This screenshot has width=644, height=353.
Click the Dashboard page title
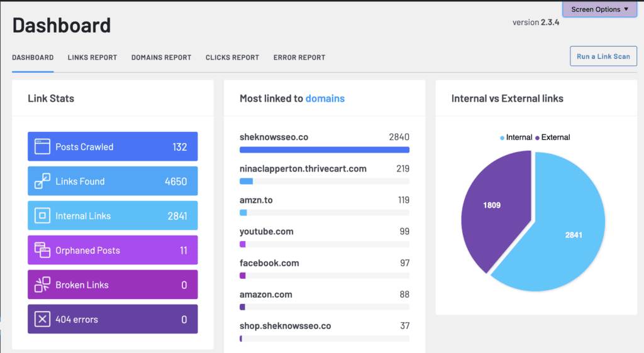62,25
